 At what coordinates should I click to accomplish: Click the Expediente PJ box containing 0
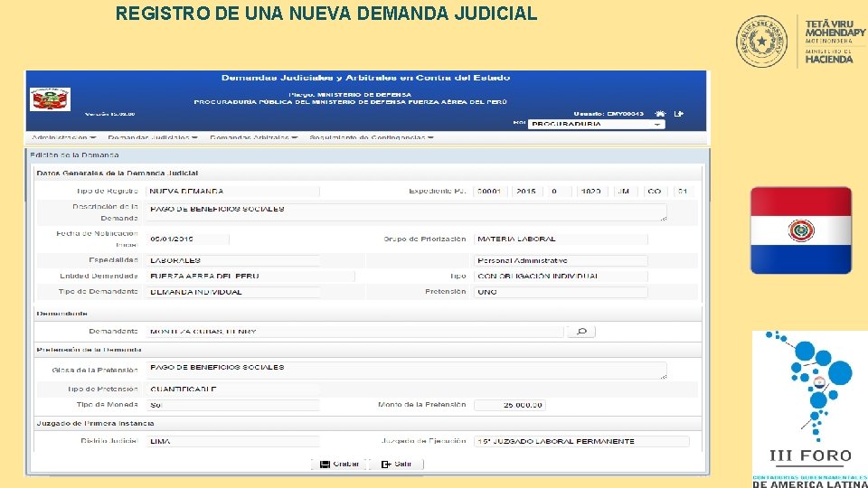[x=558, y=192]
